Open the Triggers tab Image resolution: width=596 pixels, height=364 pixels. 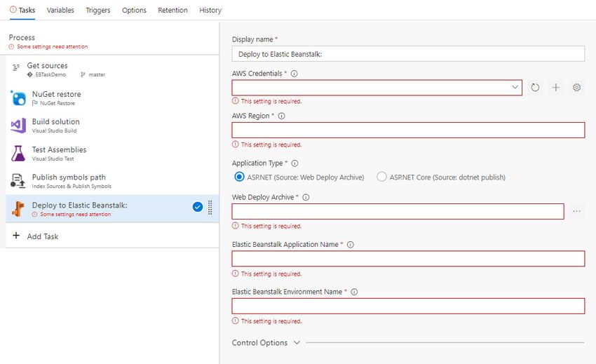[x=98, y=11]
